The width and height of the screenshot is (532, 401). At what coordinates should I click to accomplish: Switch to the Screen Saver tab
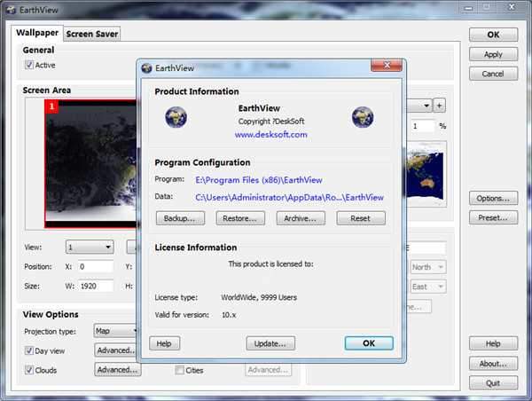tap(91, 34)
